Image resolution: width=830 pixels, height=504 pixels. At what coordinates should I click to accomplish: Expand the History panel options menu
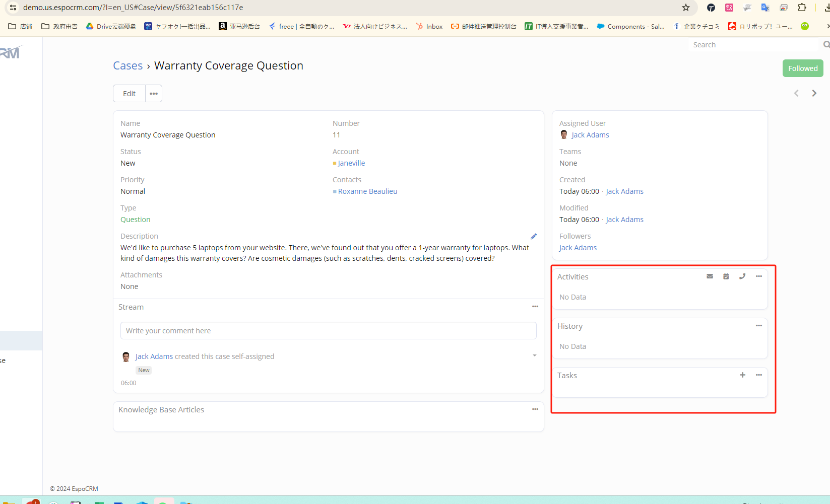pos(758,326)
